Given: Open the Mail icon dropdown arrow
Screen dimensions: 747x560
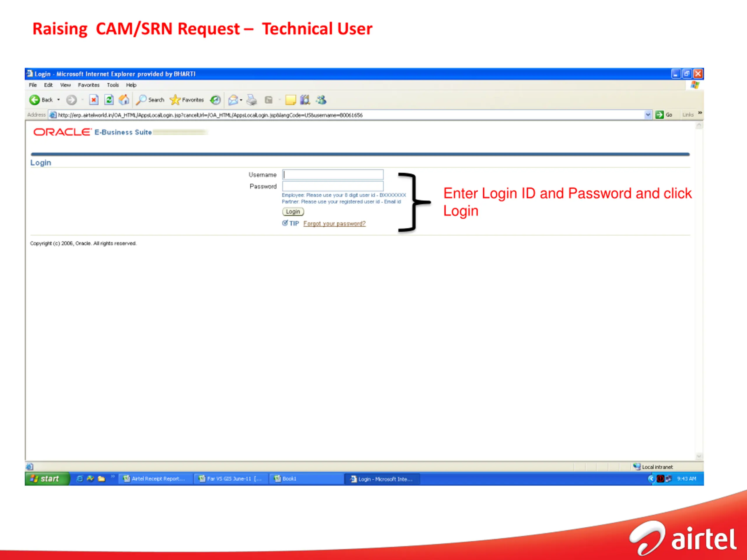Looking at the screenshot, I should coord(241,100).
